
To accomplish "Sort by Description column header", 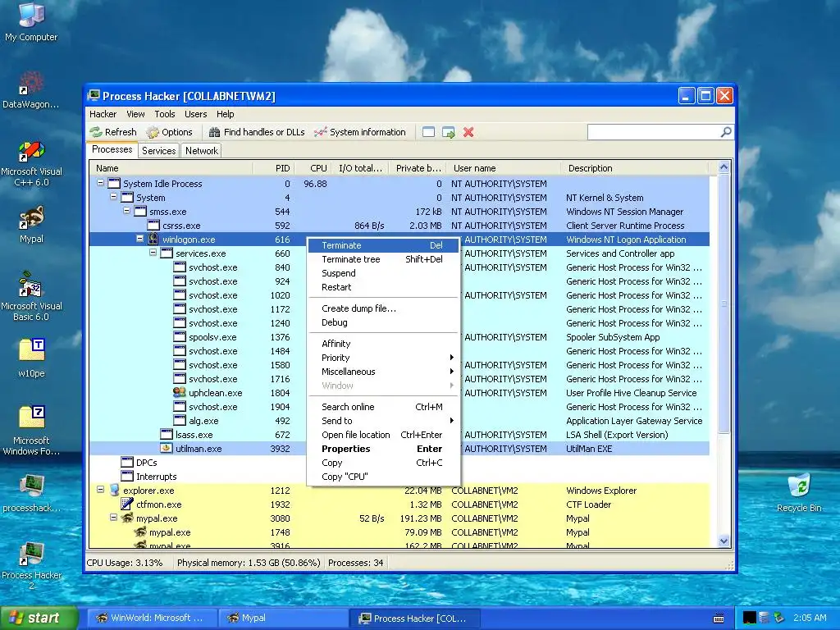I will point(634,168).
